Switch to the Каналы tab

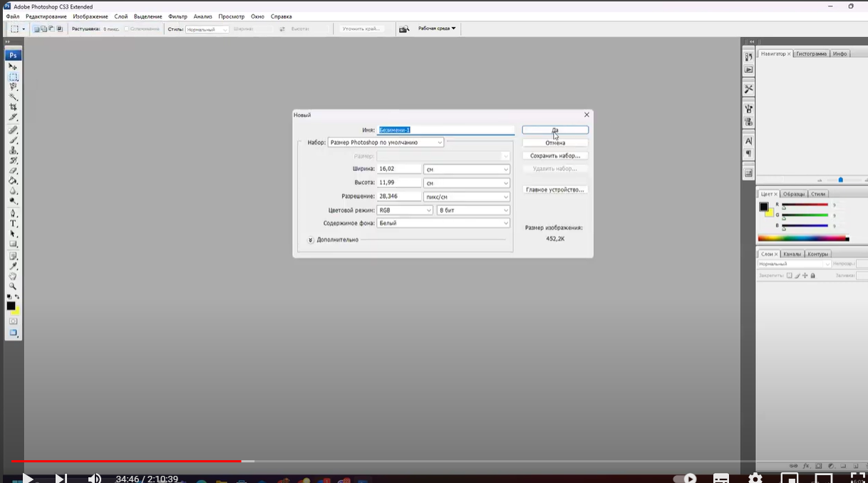792,254
